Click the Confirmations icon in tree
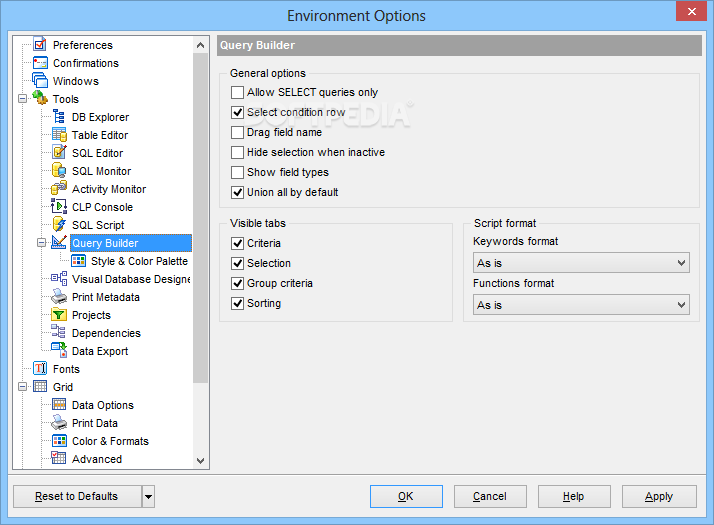The width and height of the screenshot is (714, 525). pos(40,63)
